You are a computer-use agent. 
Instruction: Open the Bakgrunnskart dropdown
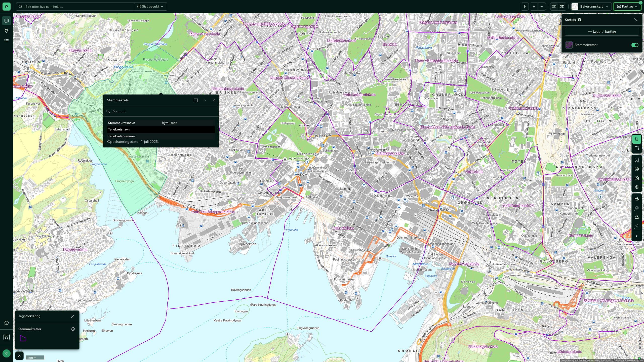591,7
